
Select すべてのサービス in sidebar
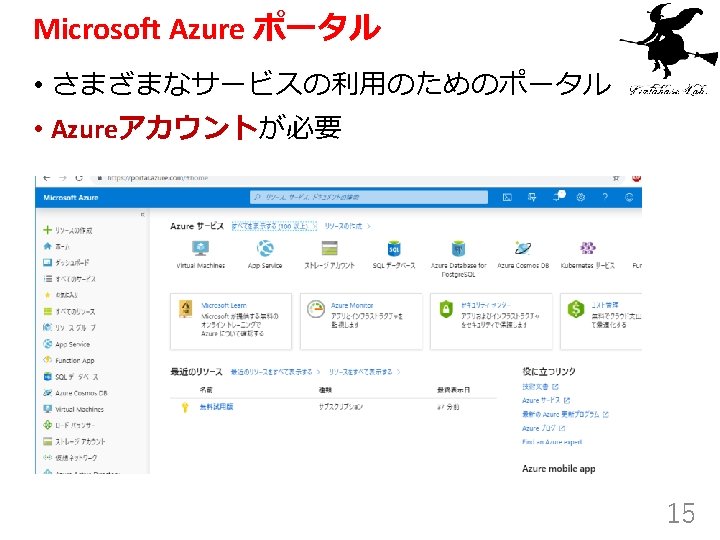coord(69,279)
